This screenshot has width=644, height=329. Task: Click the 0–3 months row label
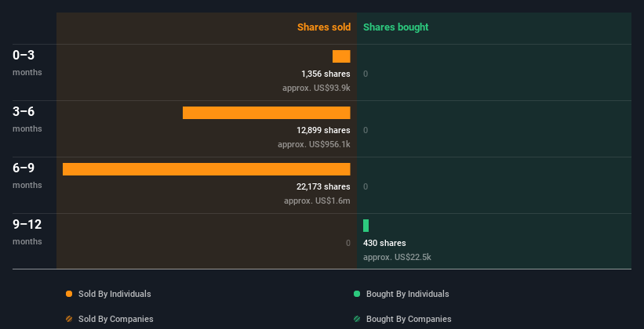[x=27, y=63]
